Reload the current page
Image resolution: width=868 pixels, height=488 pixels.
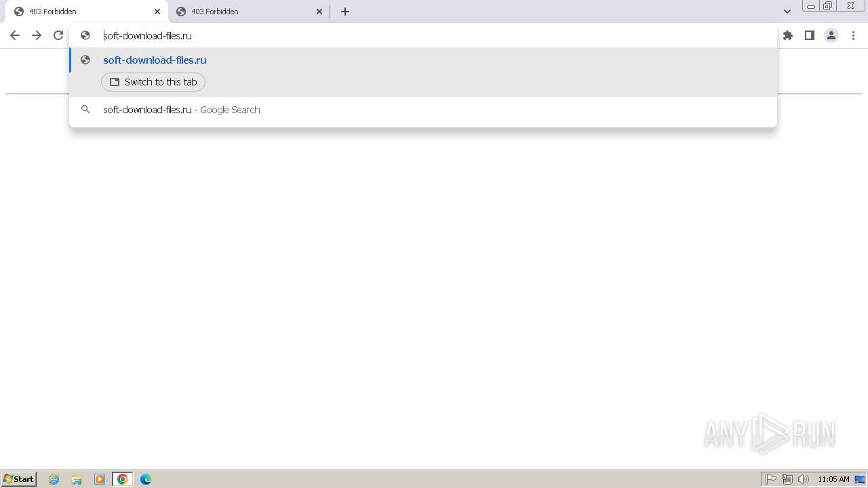click(58, 35)
